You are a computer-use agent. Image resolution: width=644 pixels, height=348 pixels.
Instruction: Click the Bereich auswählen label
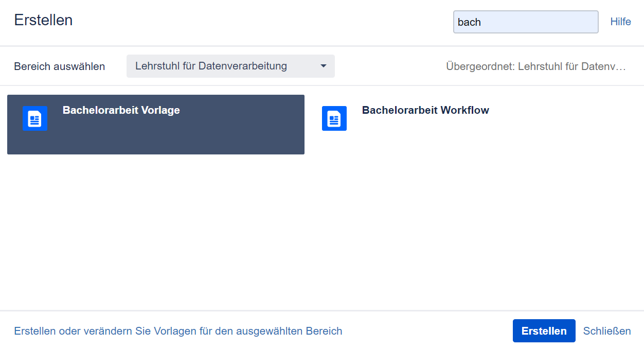click(59, 66)
